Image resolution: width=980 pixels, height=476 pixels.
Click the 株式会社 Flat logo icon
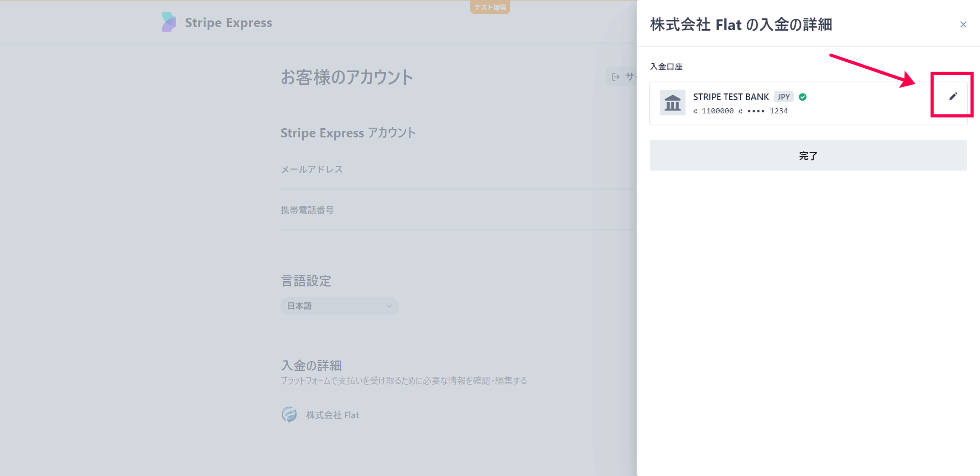(289, 415)
